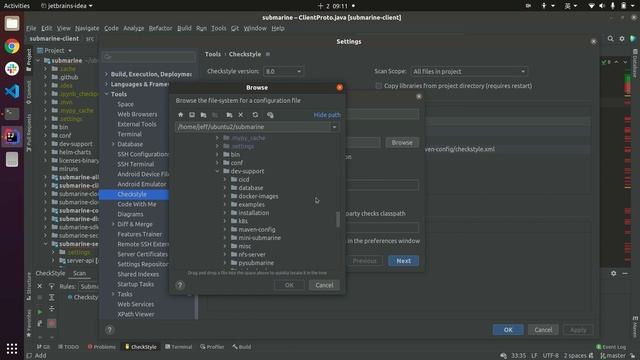The height and width of the screenshot is (360, 640).
Task: Click the desktop directory icon in Browse toolbar
Action: pyautogui.click(x=192, y=115)
